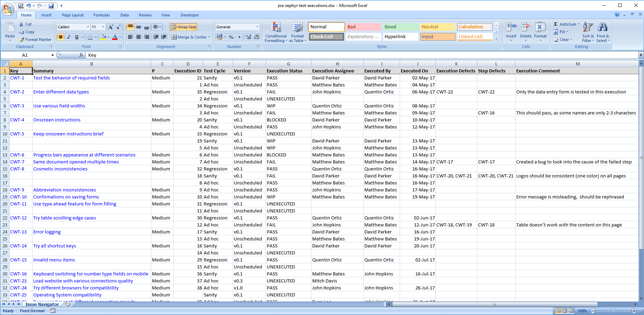
Task: Click the Comma Style icon
Action: [240, 37]
